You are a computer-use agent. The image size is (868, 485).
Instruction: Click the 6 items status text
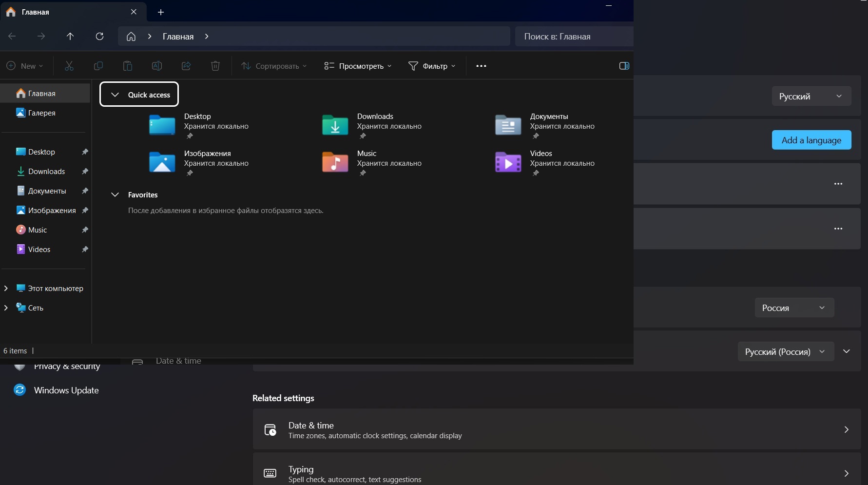tap(15, 351)
